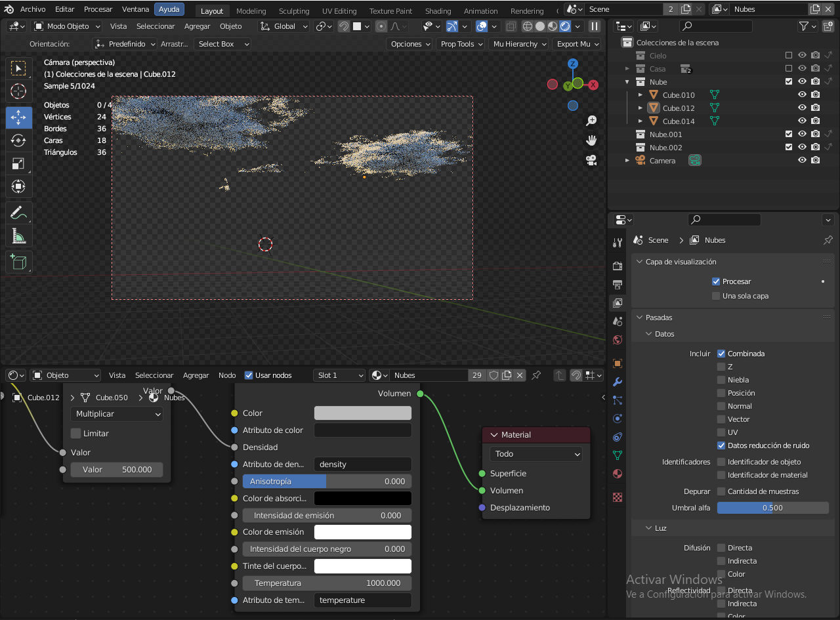Uncheck the Nube.001 collection checkbox
Image resolution: width=840 pixels, height=620 pixels.
pyautogui.click(x=789, y=134)
